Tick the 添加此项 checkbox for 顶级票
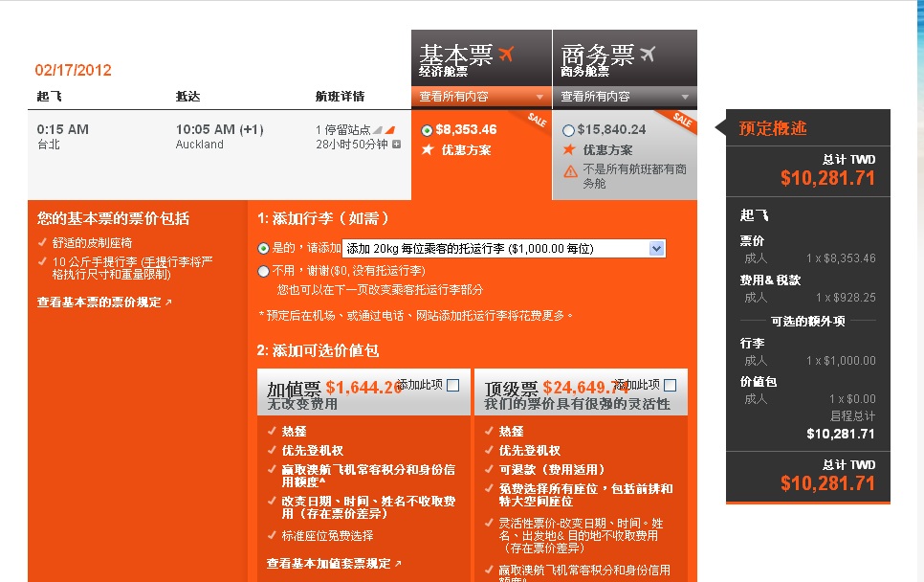Viewport: 924px width, 582px height. tap(671, 385)
